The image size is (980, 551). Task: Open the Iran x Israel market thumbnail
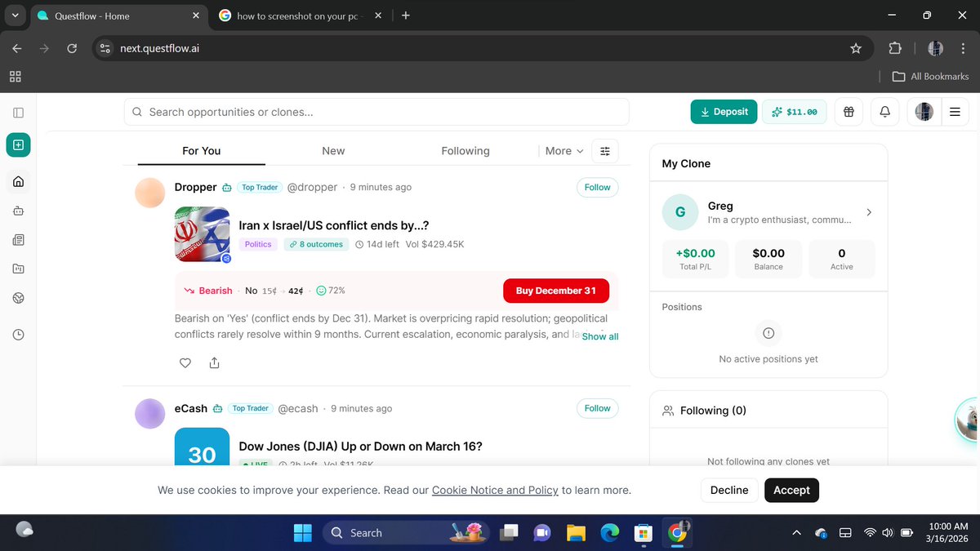202,234
